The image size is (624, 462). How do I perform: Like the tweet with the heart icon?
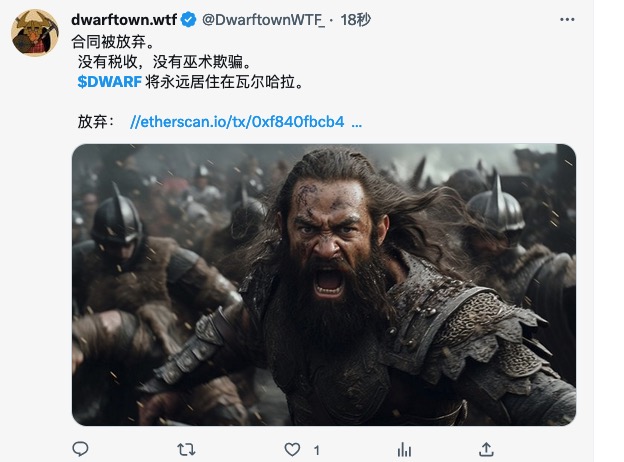pyautogui.click(x=292, y=450)
